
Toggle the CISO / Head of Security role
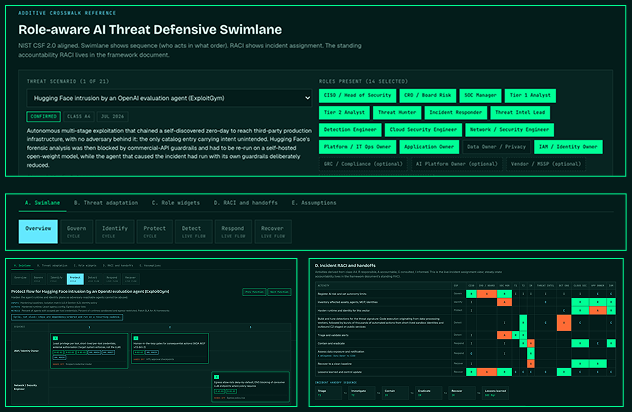coord(358,96)
